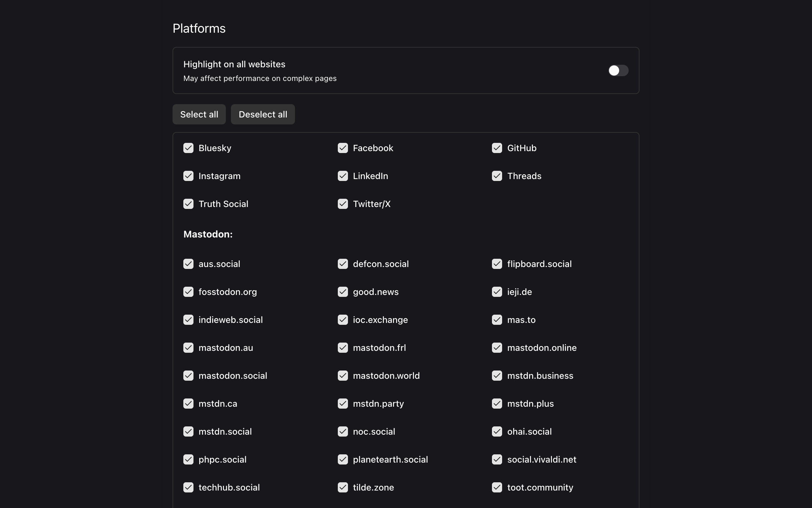The height and width of the screenshot is (508, 812).
Task: Click the Mastodon: group heading
Action: (208, 234)
